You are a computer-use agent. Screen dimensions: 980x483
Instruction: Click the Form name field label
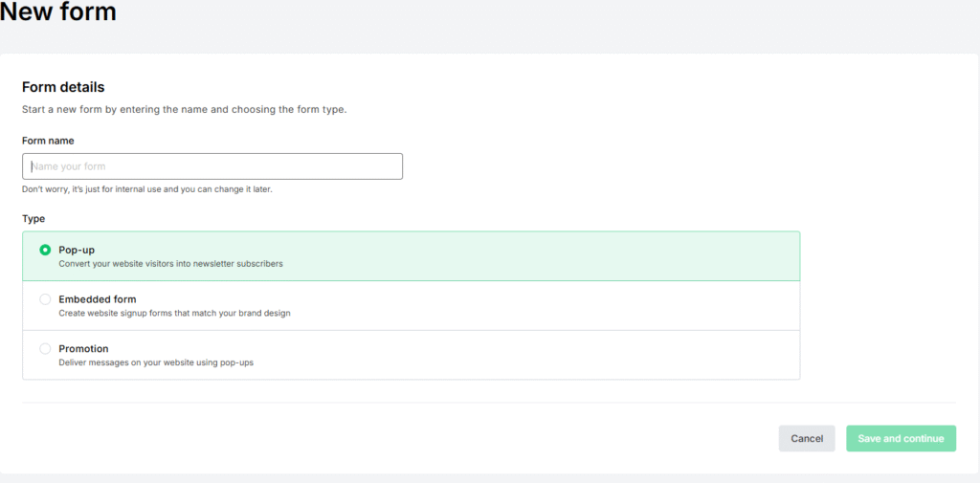48,142
